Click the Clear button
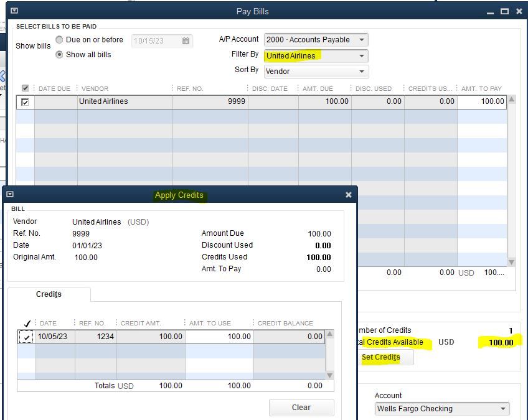 301,407
